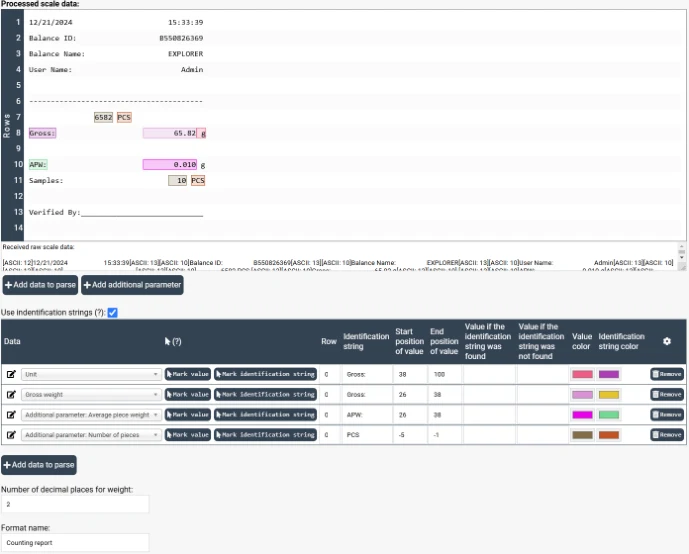Pick Average piece weight identification color
This screenshot has height=554, width=689.
609,415
